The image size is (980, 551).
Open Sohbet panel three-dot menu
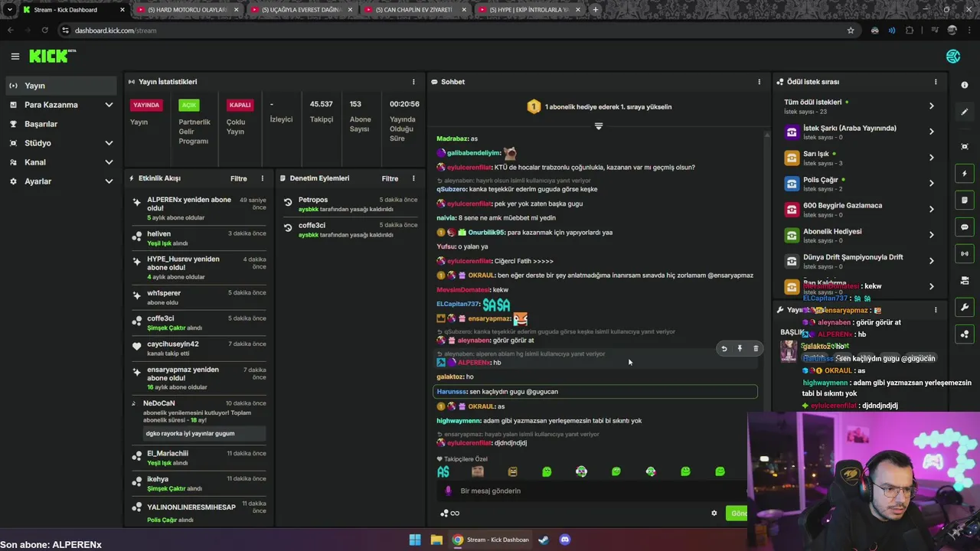759,82
